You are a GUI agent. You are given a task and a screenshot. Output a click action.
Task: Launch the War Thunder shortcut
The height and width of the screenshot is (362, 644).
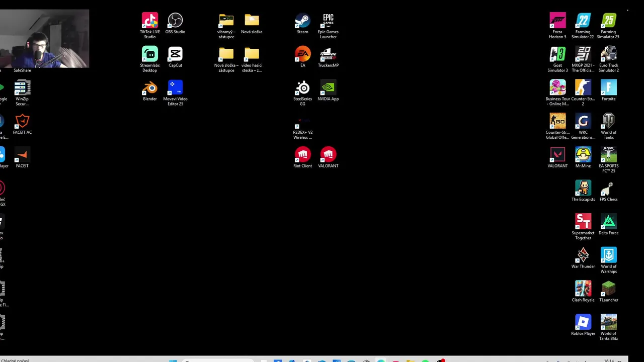click(x=583, y=255)
